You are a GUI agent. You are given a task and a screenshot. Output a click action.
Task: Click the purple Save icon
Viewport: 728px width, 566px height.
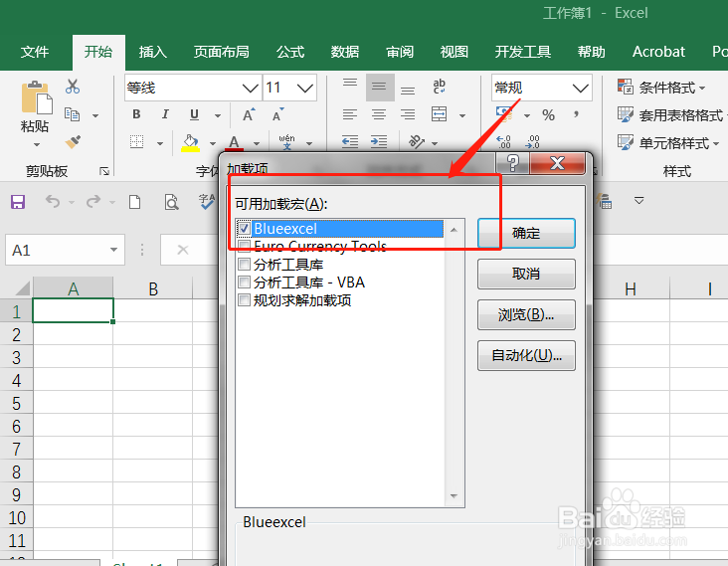pos(18,202)
